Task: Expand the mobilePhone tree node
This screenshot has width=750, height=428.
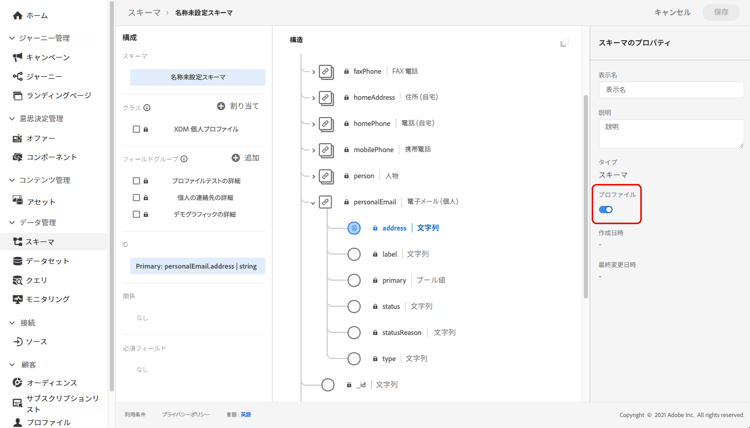Action: [x=313, y=150]
